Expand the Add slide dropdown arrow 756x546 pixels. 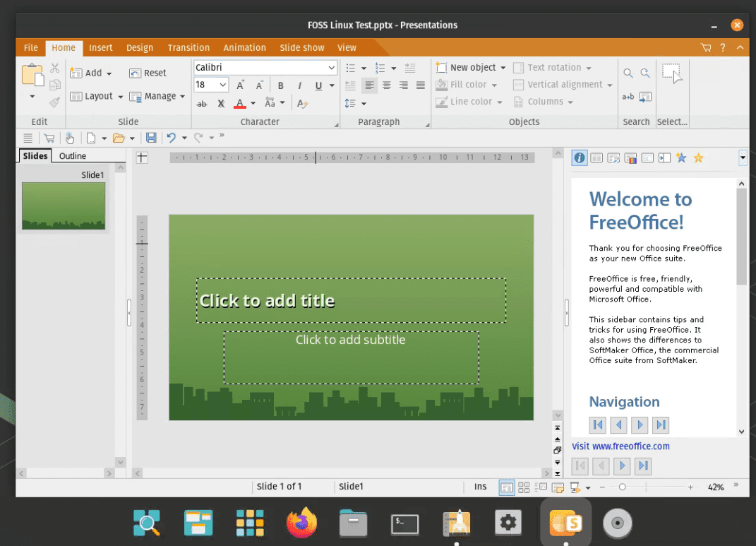109,73
